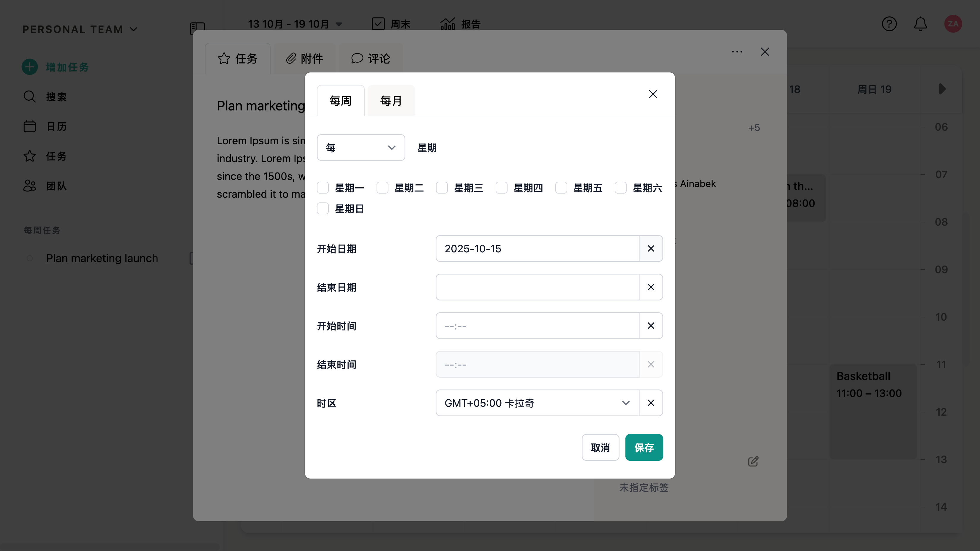The image size is (980, 551).
Task: Expand the 每 interval dropdown
Action: click(361, 148)
